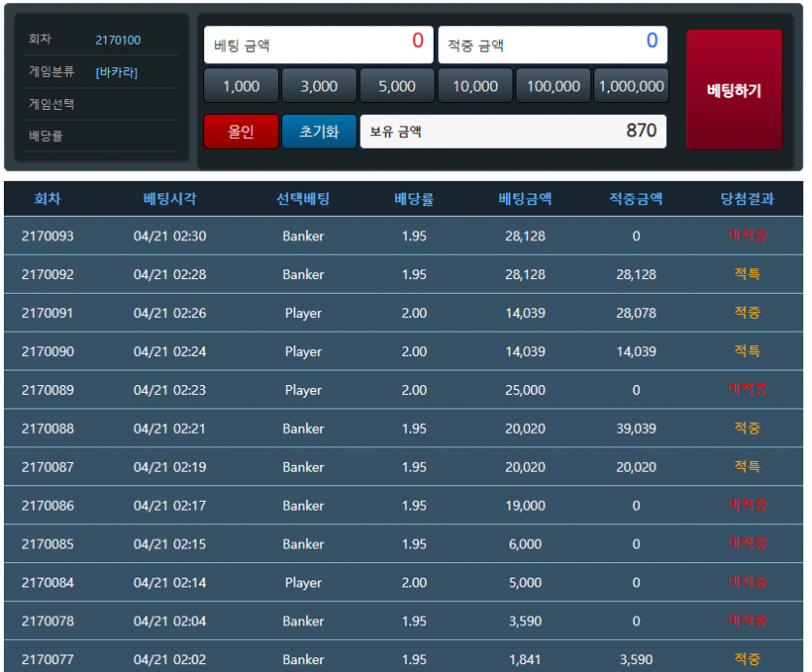Select the 당첨결과 column header

pyautogui.click(x=747, y=198)
